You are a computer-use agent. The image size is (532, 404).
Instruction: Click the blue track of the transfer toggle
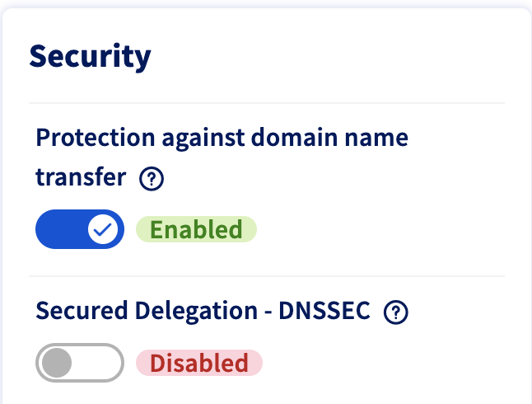tap(59, 229)
